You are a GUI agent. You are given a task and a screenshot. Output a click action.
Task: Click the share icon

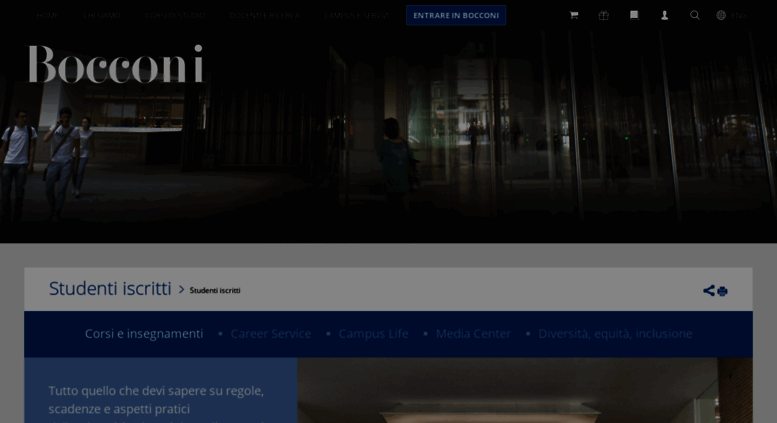coord(709,291)
